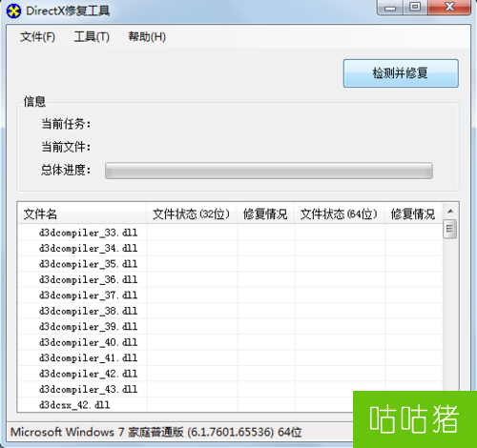Click the first 修复情况 column header

pyautogui.click(x=265, y=214)
